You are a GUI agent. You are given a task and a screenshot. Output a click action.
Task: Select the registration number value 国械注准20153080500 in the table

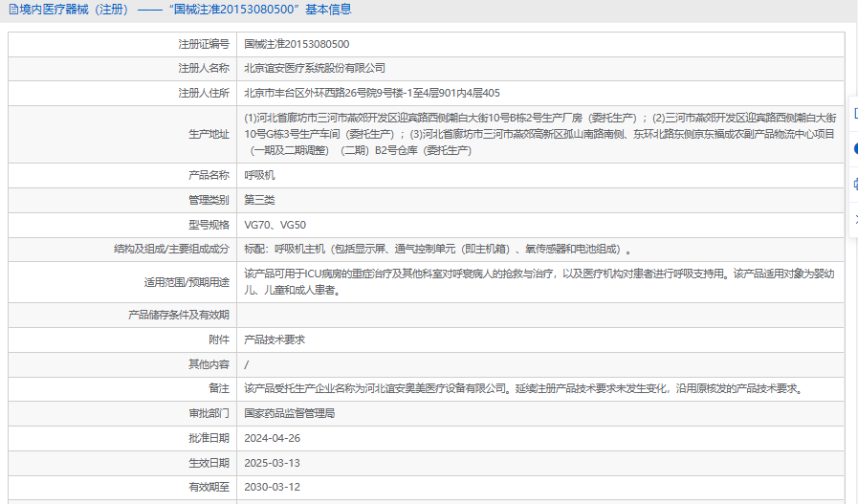pos(297,44)
